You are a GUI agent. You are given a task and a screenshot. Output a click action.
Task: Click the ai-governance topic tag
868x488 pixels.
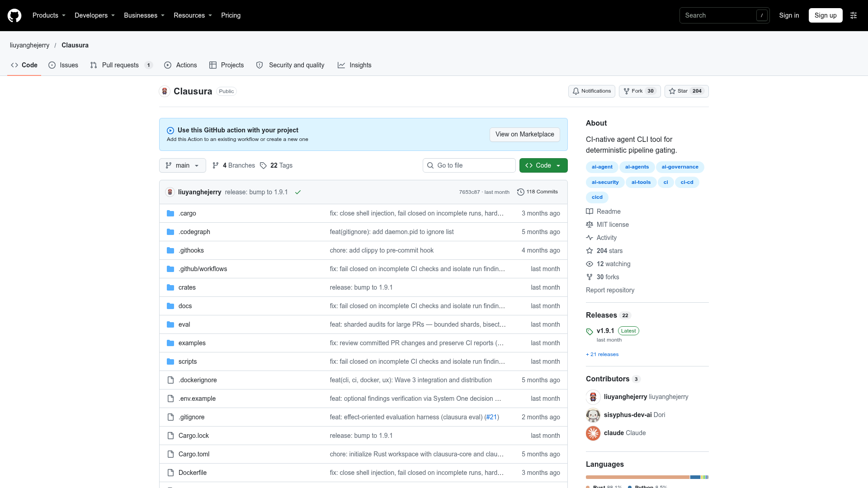[x=680, y=167]
